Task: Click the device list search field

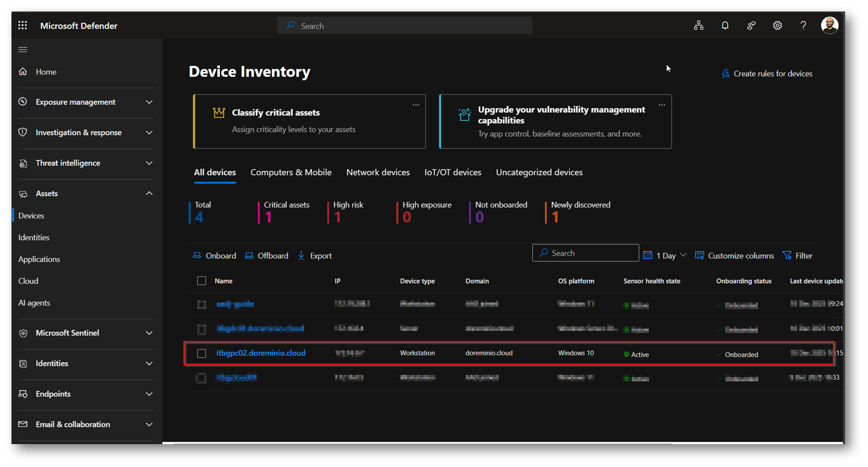Action: click(586, 253)
